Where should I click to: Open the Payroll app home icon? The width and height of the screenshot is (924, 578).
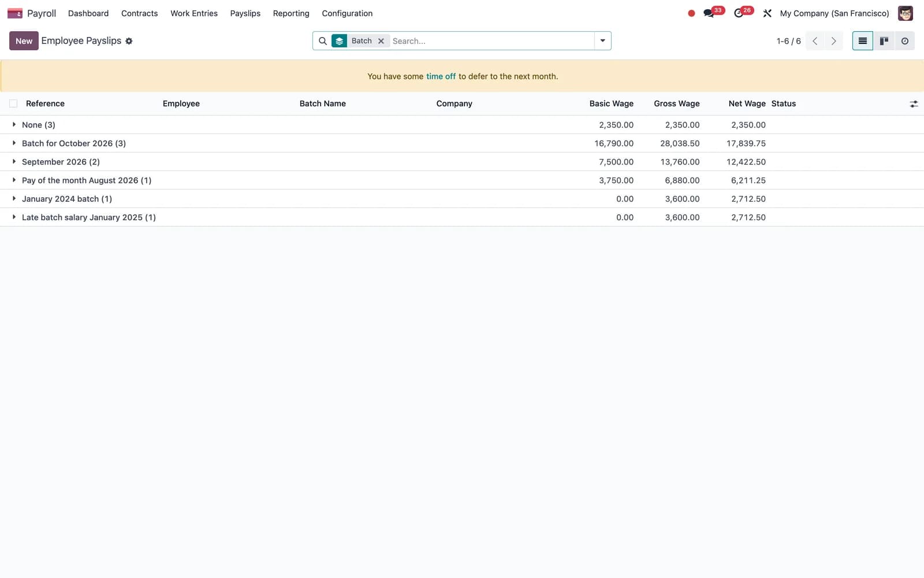(x=15, y=13)
